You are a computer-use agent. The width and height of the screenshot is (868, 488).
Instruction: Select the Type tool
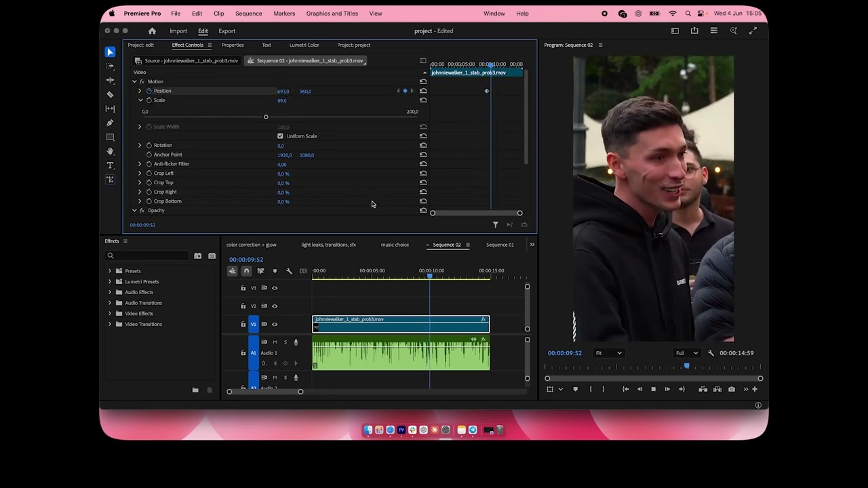click(110, 165)
